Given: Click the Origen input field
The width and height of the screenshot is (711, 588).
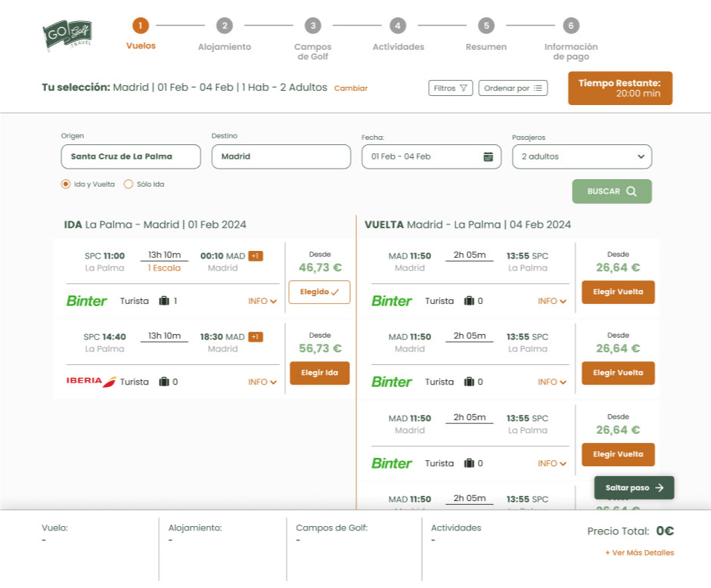Looking at the screenshot, I should click(x=130, y=156).
